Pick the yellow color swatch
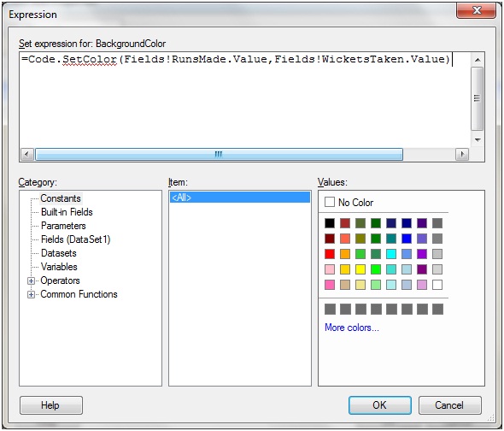 [360, 269]
